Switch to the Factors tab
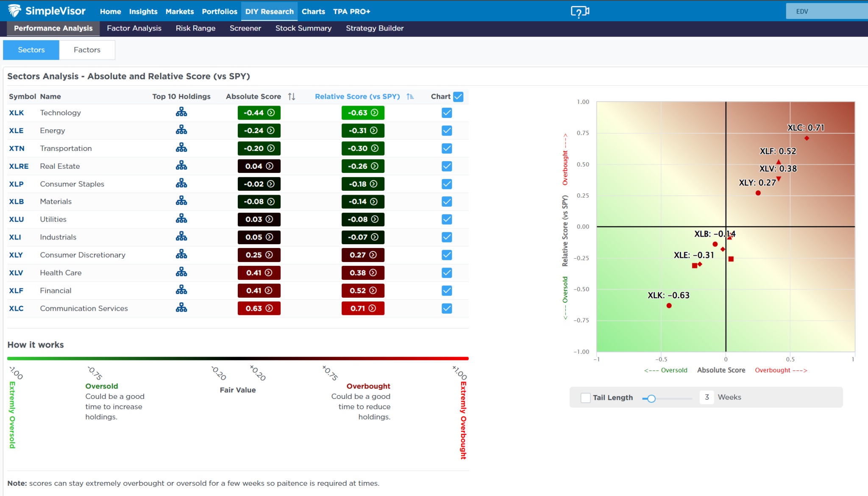 (86, 50)
